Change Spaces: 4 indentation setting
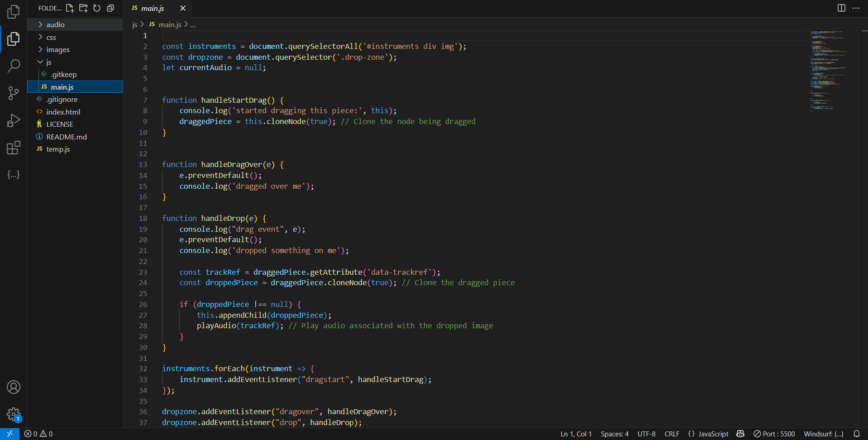 (x=615, y=434)
